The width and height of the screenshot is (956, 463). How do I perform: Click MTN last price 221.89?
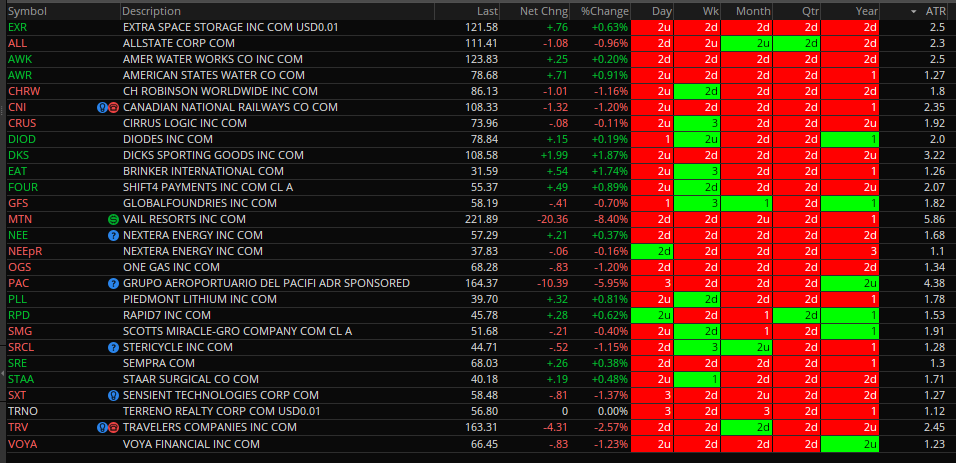[481, 219]
